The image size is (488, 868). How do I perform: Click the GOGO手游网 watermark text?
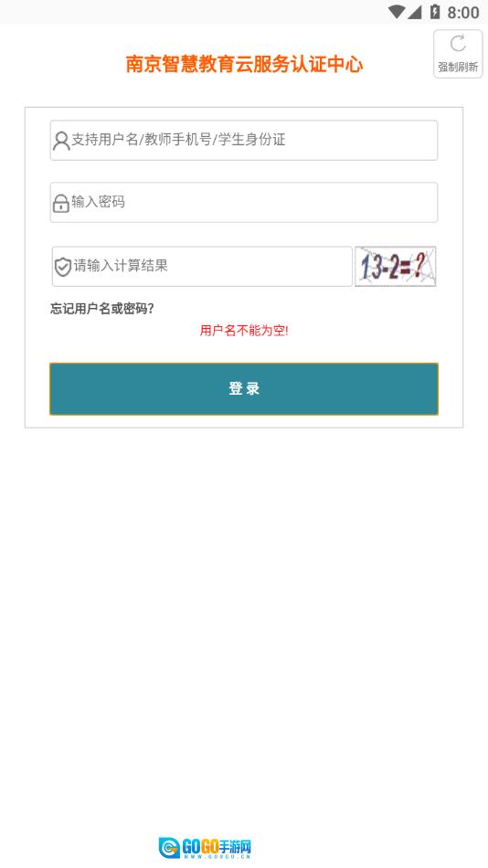pos(217,845)
